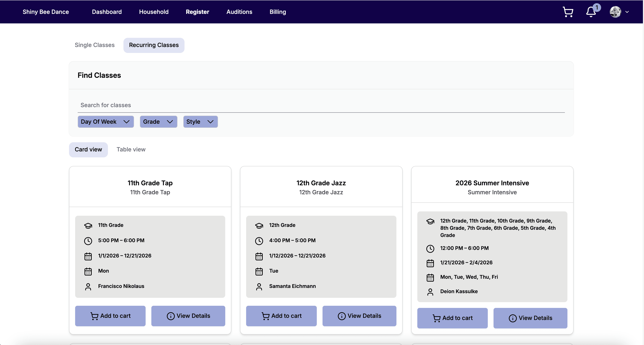Screen dimensions: 644x345
Task: Go to Billing in navigation
Action: (277, 12)
